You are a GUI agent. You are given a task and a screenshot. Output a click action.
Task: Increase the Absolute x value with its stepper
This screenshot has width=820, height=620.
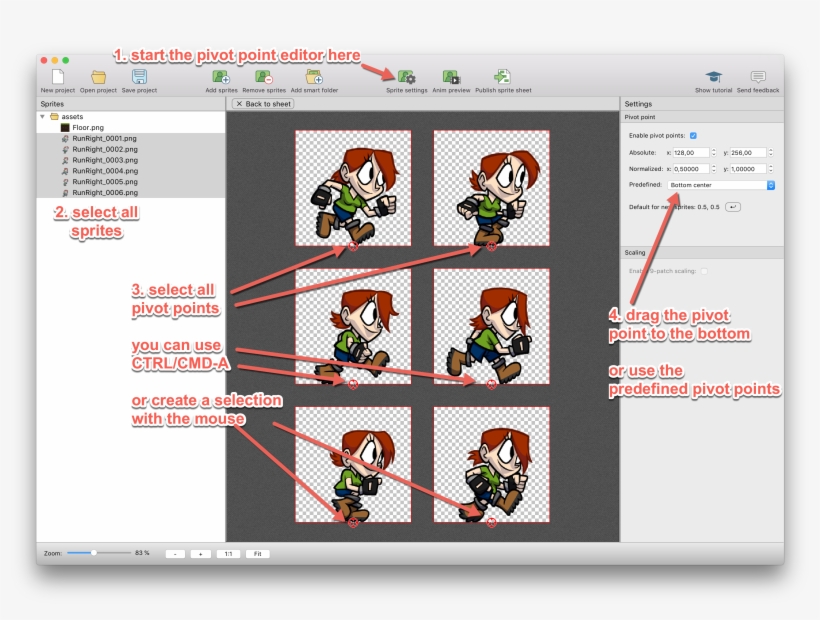715,149
